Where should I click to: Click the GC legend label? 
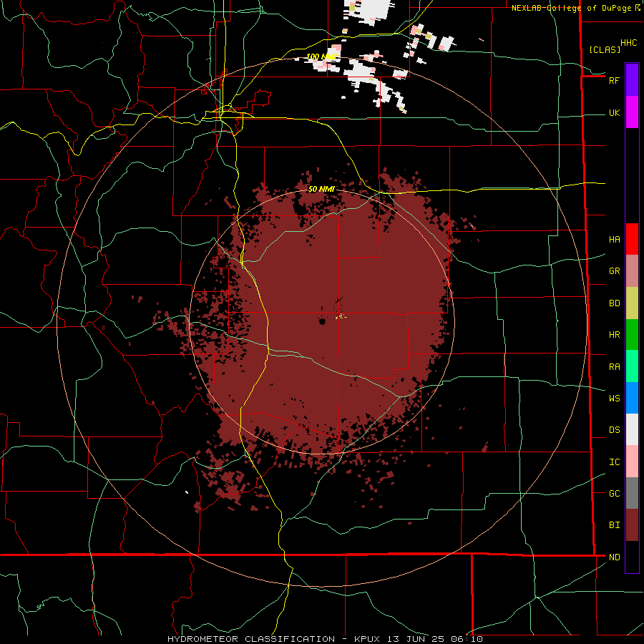pyautogui.click(x=614, y=494)
